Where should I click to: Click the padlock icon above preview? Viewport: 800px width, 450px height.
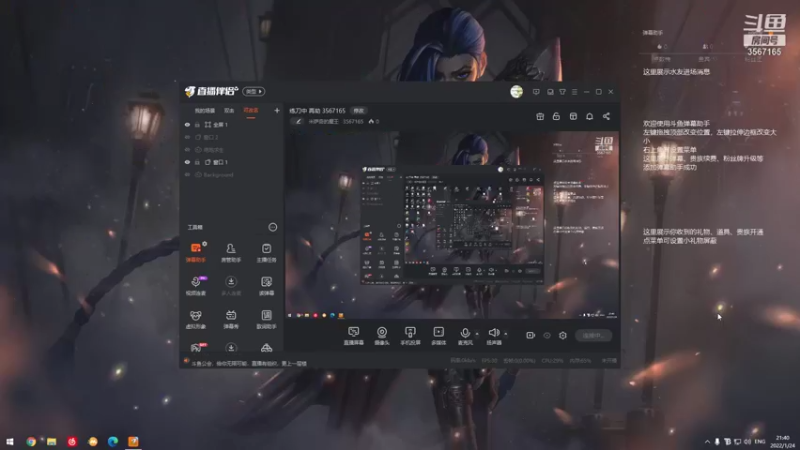pyautogui.click(x=556, y=116)
